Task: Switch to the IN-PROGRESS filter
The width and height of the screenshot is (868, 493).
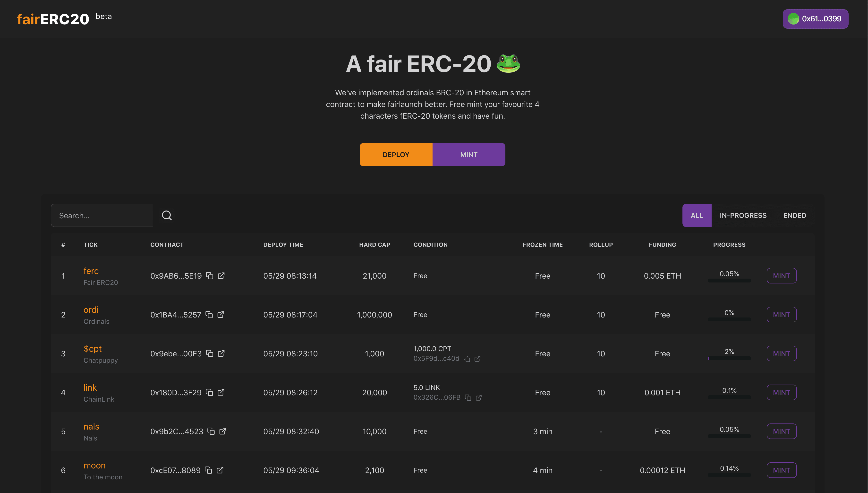Action: pos(743,215)
